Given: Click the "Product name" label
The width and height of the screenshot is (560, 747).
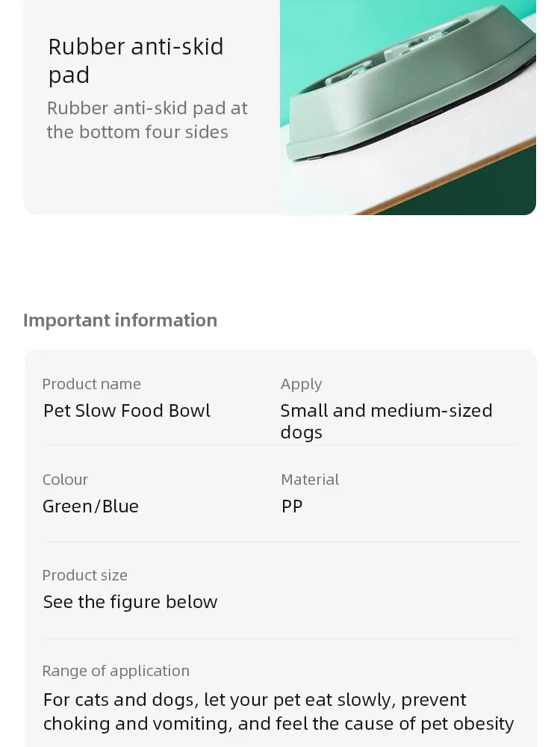Looking at the screenshot, I should click(x=91, y=384).
